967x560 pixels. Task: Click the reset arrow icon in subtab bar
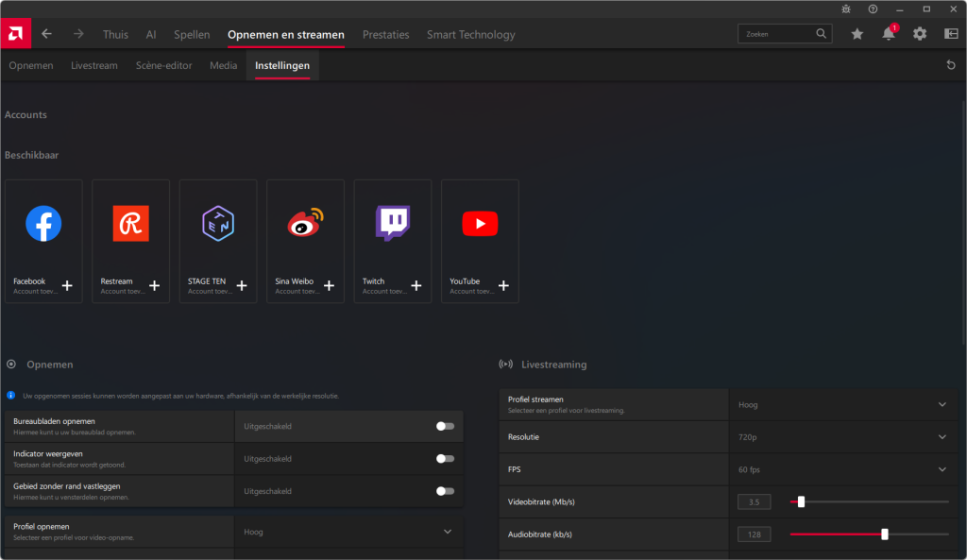[x=951, y=65]
